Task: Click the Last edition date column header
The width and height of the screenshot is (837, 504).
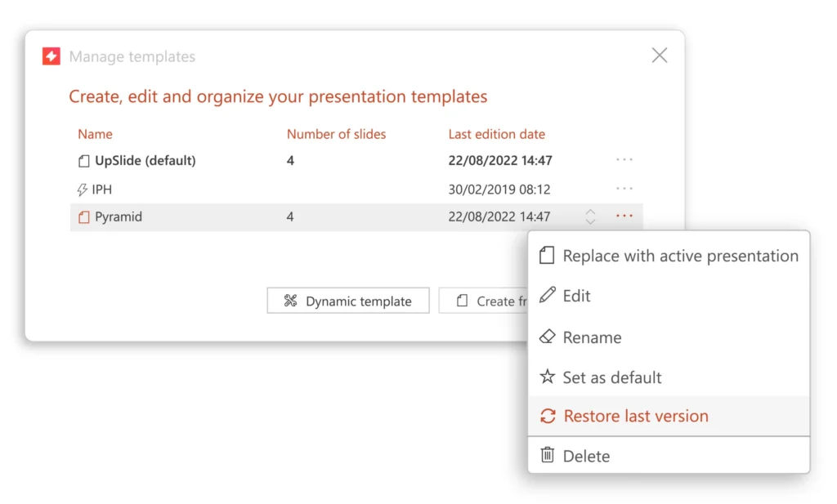Action: click(x=497, y=134)
